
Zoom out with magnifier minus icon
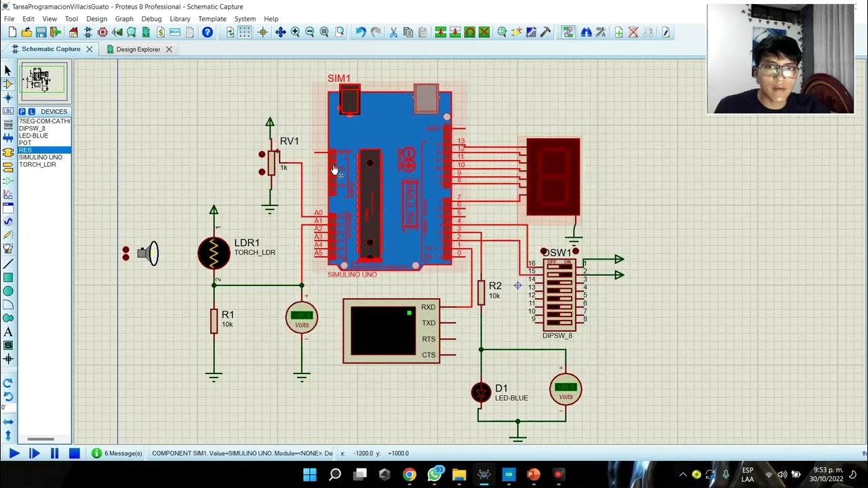point(310,32)
